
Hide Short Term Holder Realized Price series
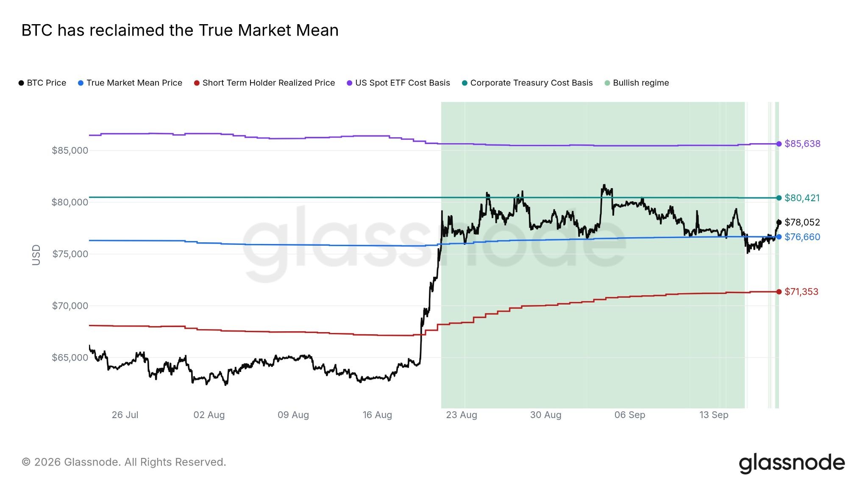(x=264, y=83)
